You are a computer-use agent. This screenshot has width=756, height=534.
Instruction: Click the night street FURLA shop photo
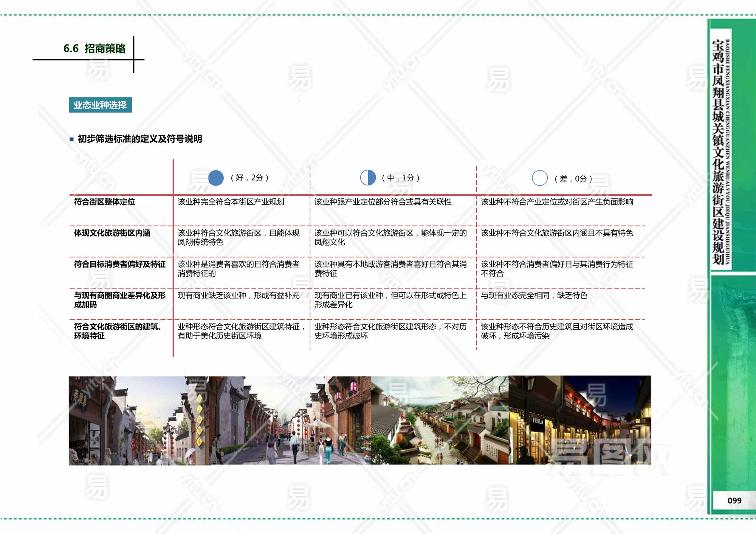coord(579,420)
